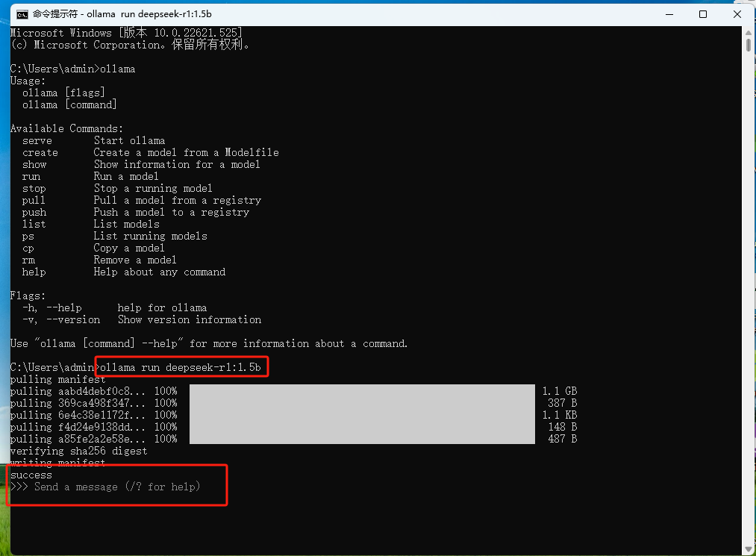Click the 'serve' command in the list
Image resolution: width=756 pixels, height=556 pixels.
pyautogui.click(x=37, y=140)
